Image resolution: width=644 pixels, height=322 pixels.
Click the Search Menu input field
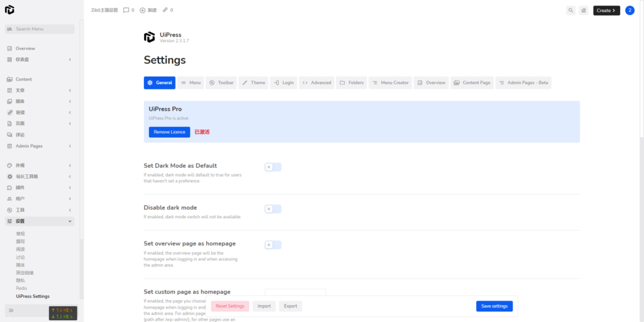pyautogui.click(x=40, y=29)
